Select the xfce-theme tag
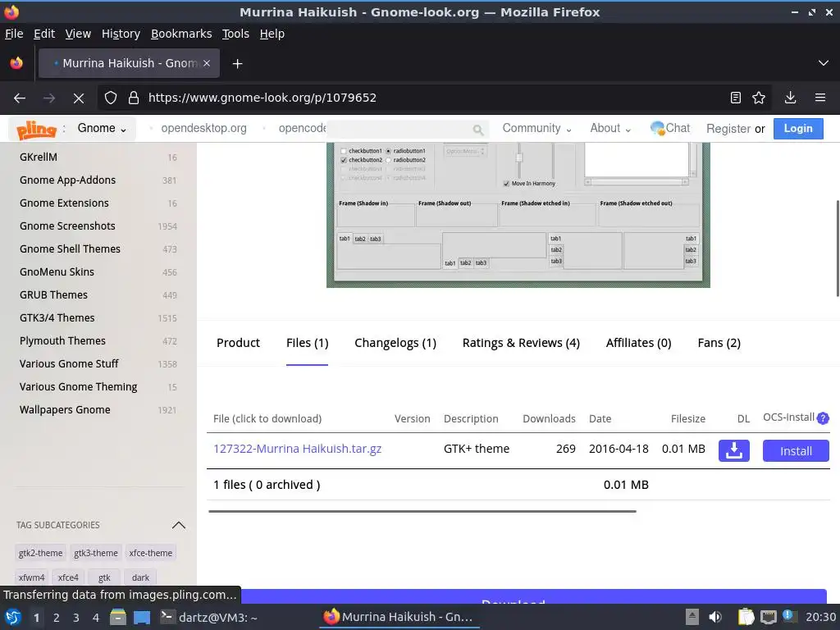Viewport: 840px width, 630px height. 151,553
